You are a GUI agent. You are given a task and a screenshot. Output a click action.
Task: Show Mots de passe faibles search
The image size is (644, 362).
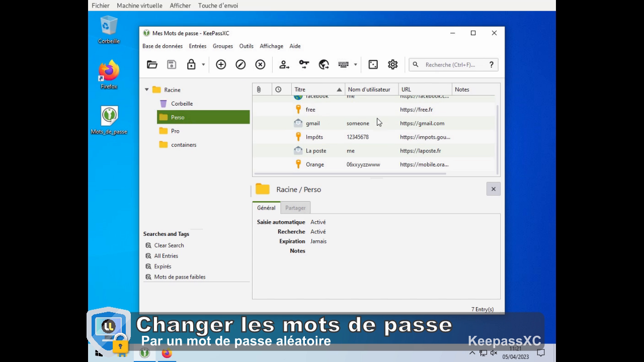coord(180,277)
